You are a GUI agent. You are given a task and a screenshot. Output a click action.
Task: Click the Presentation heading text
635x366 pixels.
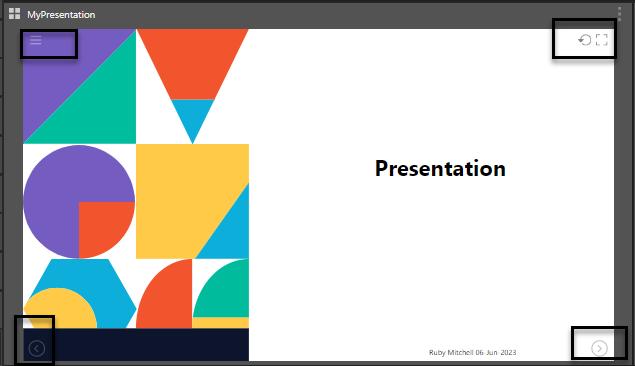click(440, 168)
